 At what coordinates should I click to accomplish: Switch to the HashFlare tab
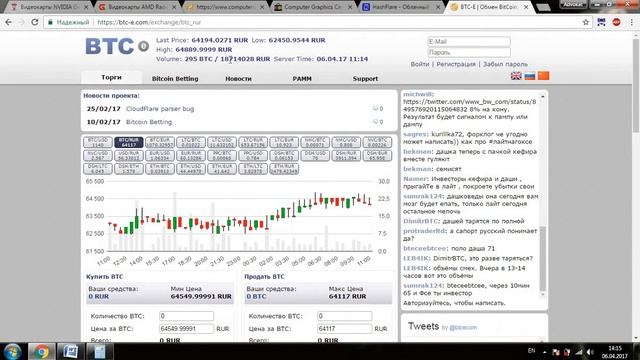(402, 7)
